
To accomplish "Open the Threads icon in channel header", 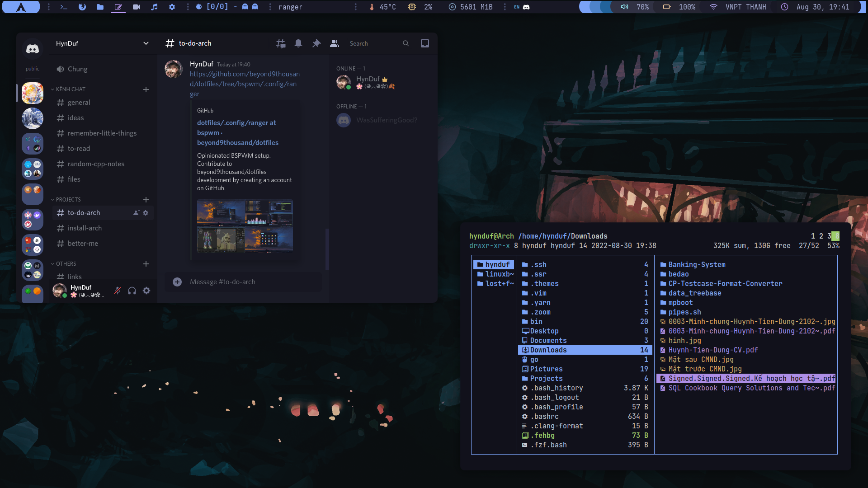I will [281, 43].
